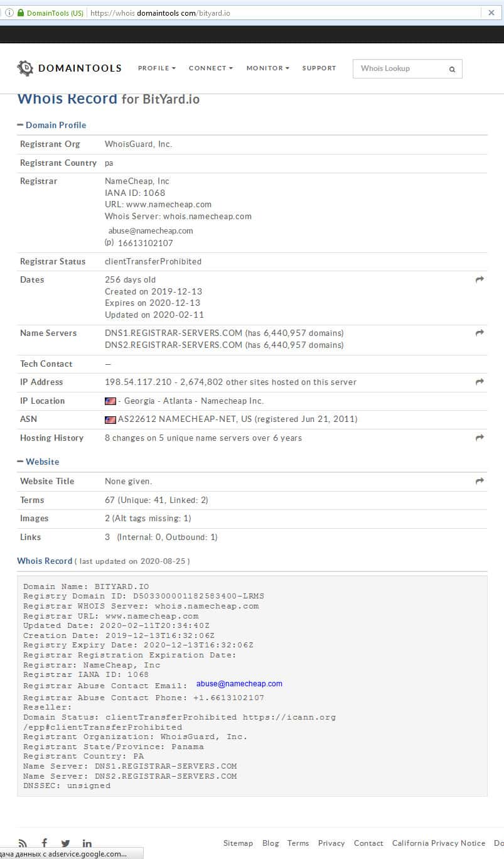Close the address bar with the X button
This screenshot has height=859, width=504.
[x=491, y=13]
